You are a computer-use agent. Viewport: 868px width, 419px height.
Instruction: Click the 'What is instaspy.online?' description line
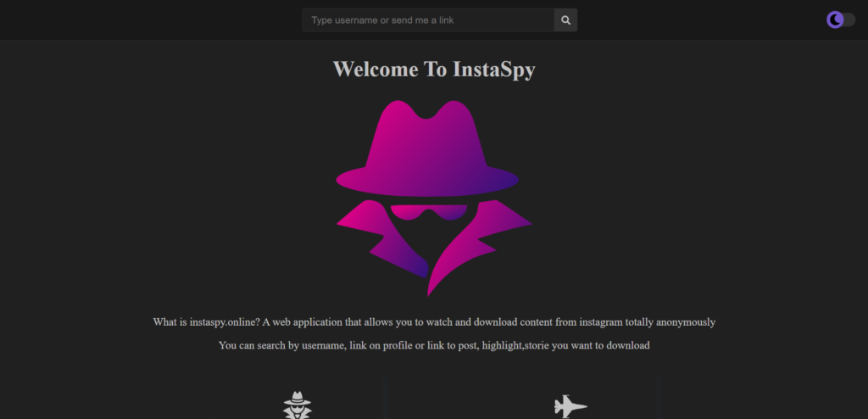(x=434, y=322)
